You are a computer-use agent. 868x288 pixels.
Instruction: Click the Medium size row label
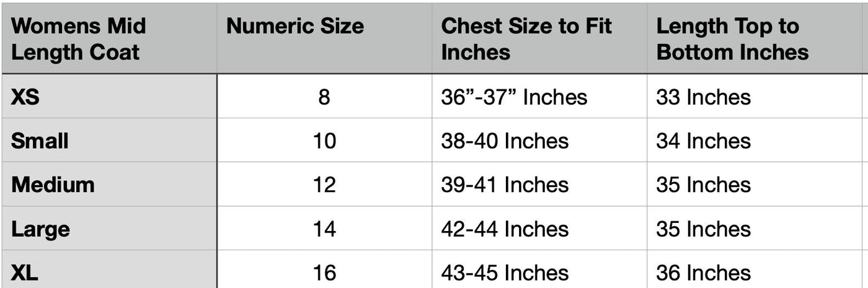click(x=53, y=185)
